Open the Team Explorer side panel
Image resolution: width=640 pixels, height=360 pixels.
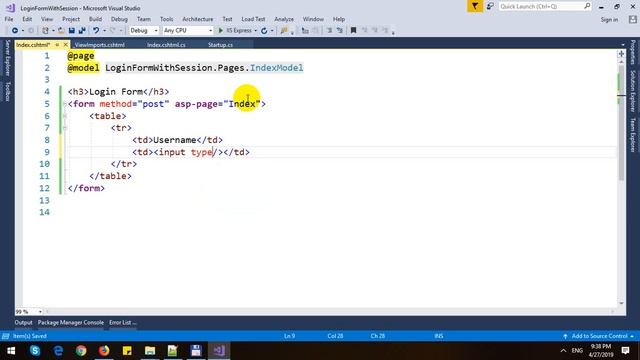pos(633,135)
